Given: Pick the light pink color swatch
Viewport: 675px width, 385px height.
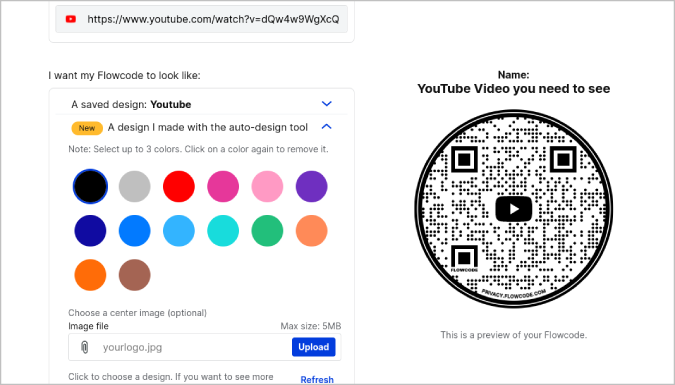Looking at the screenshot, I should (267, 186).
